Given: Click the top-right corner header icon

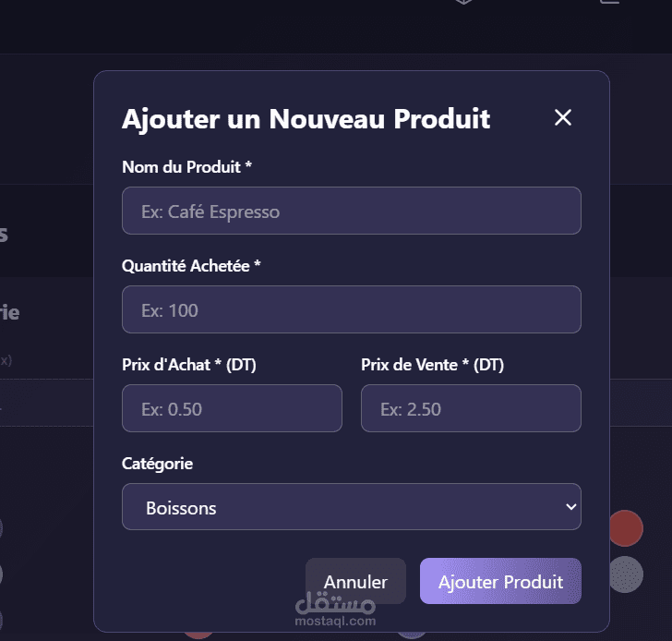Looking at the screenshot, I should coord(609,2).
